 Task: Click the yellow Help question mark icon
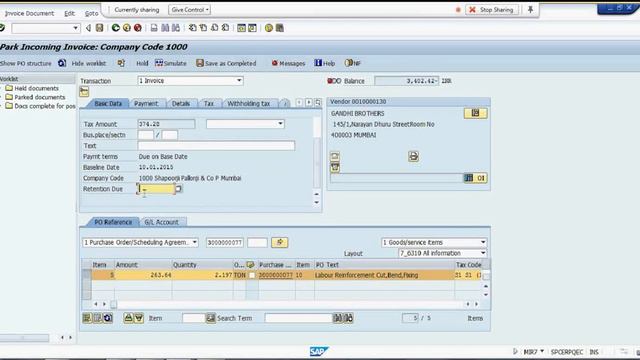[x=269, y=28]
